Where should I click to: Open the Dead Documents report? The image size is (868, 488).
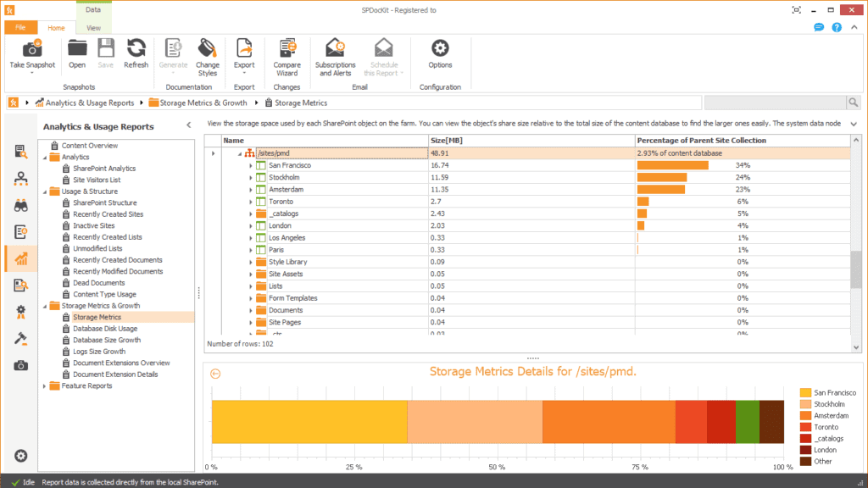pos(99,283)
